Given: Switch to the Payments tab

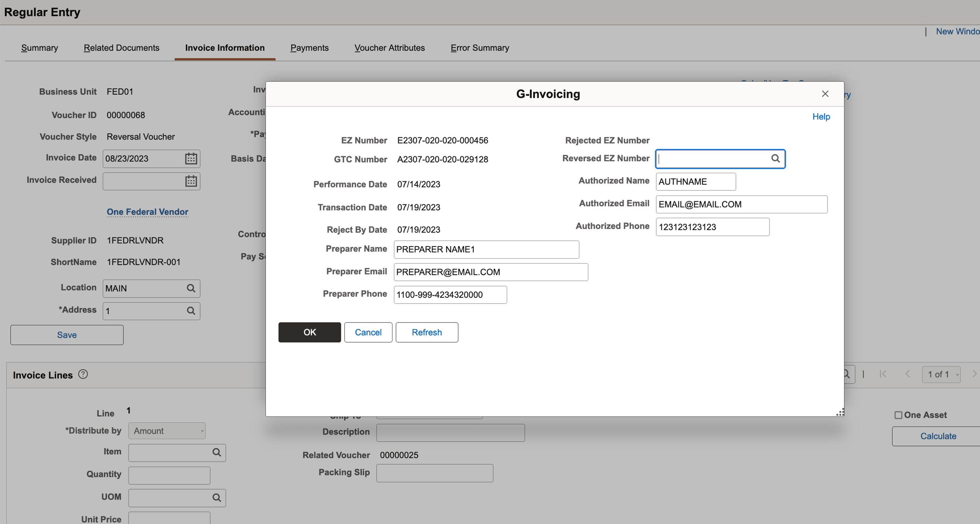Looking at the screenshot, I should (x=309, y=48).
